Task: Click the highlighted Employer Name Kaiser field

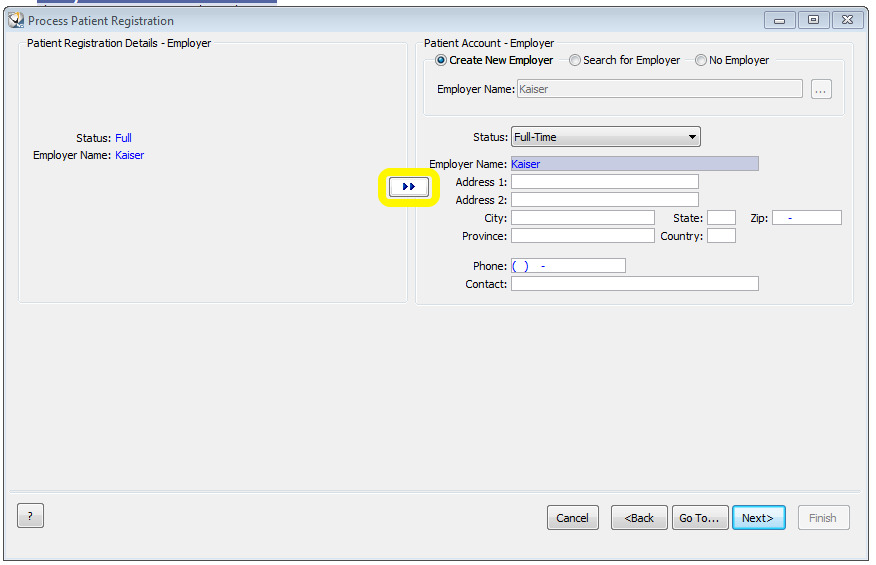Action: [635, 164]
